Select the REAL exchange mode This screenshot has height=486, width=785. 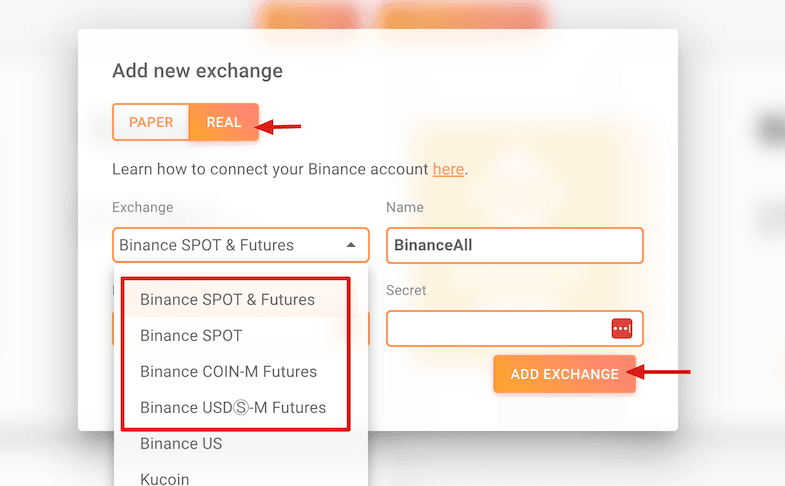pos(223,122)
